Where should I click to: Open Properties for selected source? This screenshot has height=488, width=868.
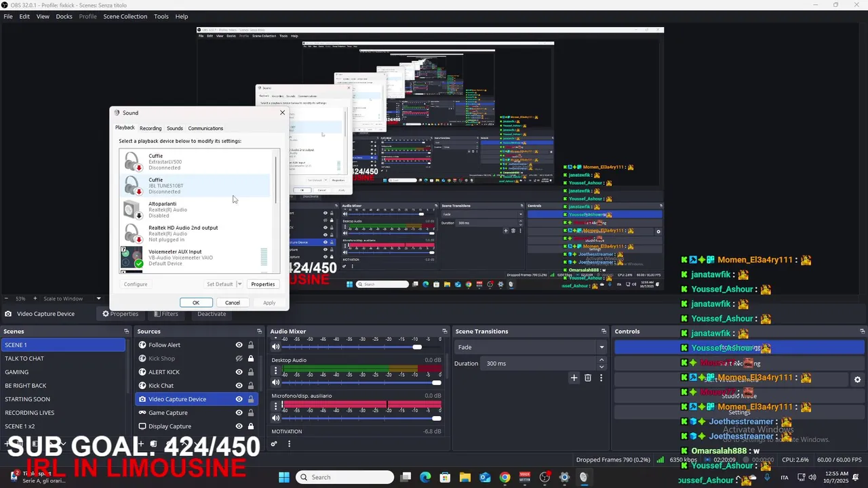121,314
